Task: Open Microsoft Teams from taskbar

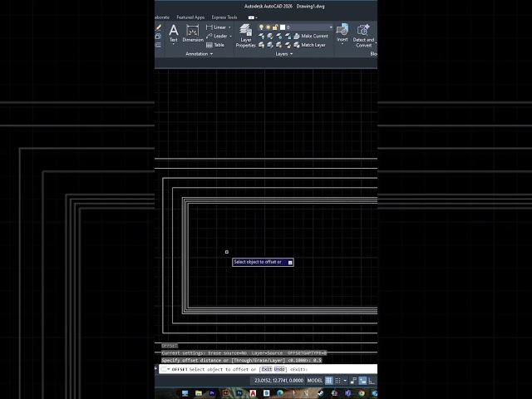Action: click(x=348, y=393)
